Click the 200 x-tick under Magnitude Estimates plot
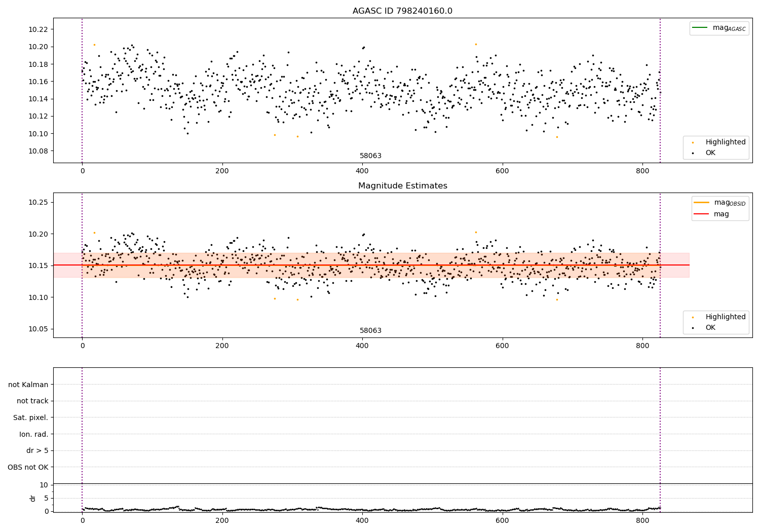Screen dimensions: 760x532 coord(222,346)
